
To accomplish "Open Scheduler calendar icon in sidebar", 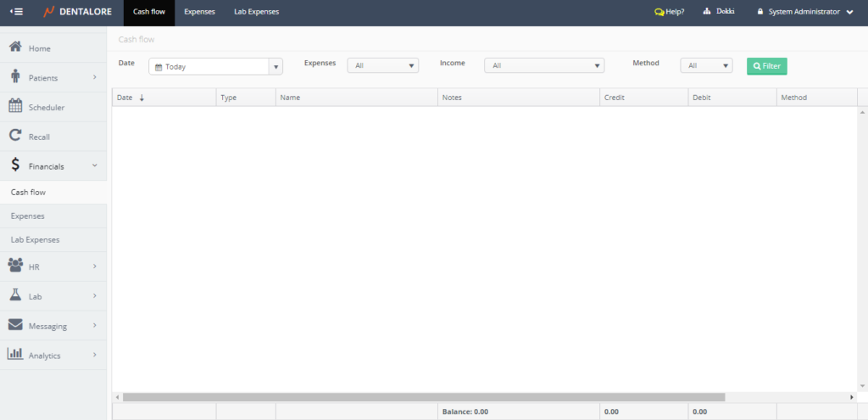I will (15, 107).
